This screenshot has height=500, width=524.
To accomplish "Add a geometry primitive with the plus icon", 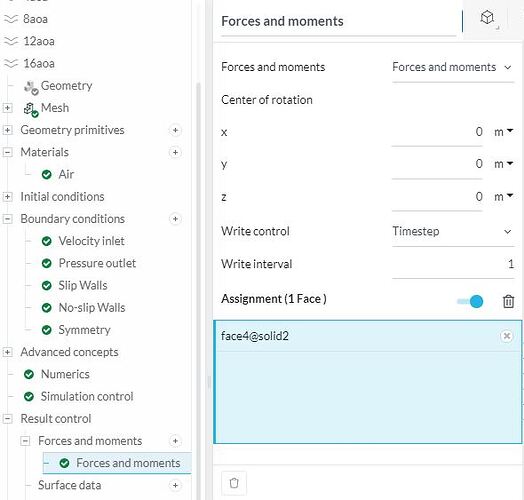I will coord(175,130).
